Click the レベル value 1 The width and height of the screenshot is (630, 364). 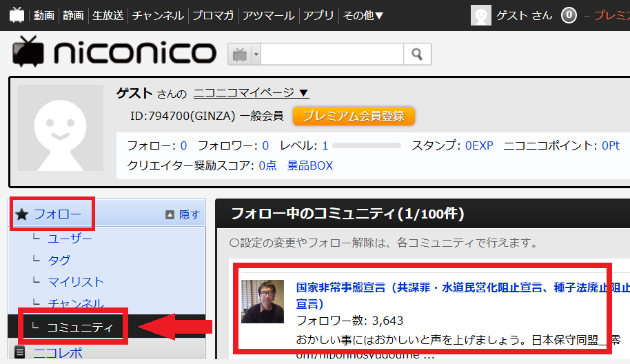pos(325,145)
